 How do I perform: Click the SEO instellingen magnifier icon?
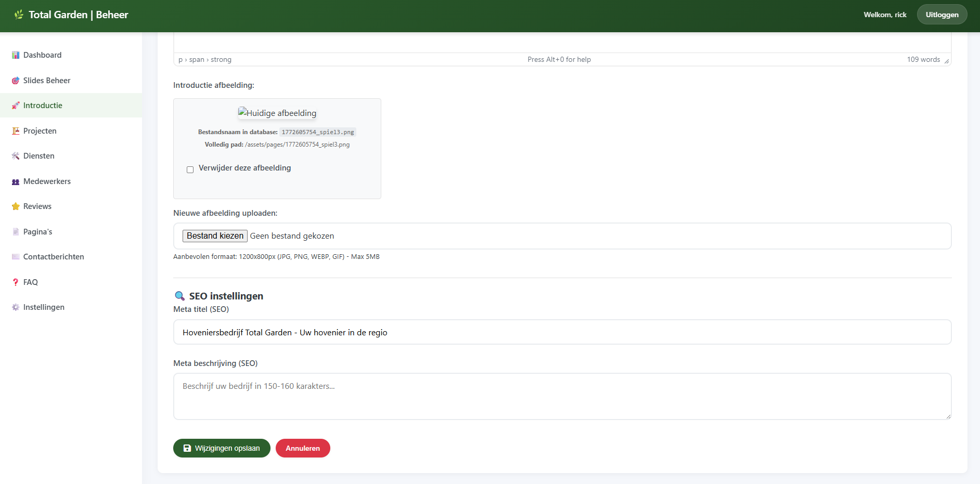coord(179,296)
